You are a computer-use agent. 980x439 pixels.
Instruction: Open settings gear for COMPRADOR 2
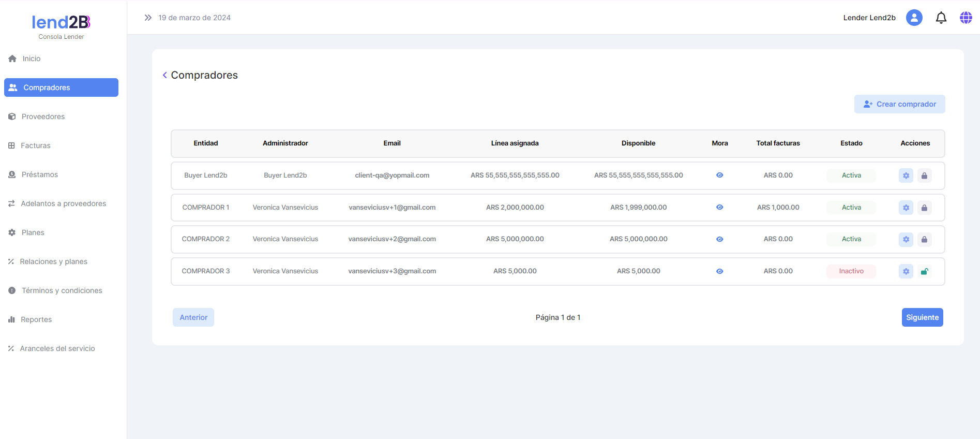tap(906, 239)
